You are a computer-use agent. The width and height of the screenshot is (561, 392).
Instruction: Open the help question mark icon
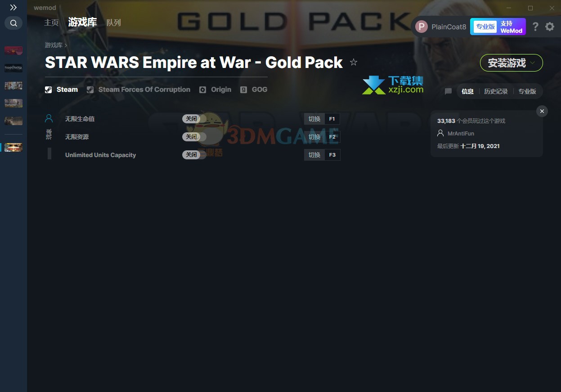(x=535, y=27)
